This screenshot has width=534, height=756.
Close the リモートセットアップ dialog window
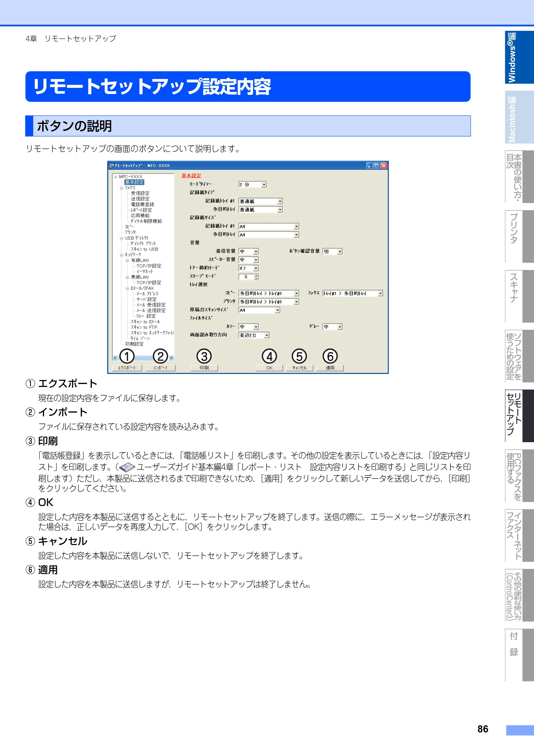point(384,166)
